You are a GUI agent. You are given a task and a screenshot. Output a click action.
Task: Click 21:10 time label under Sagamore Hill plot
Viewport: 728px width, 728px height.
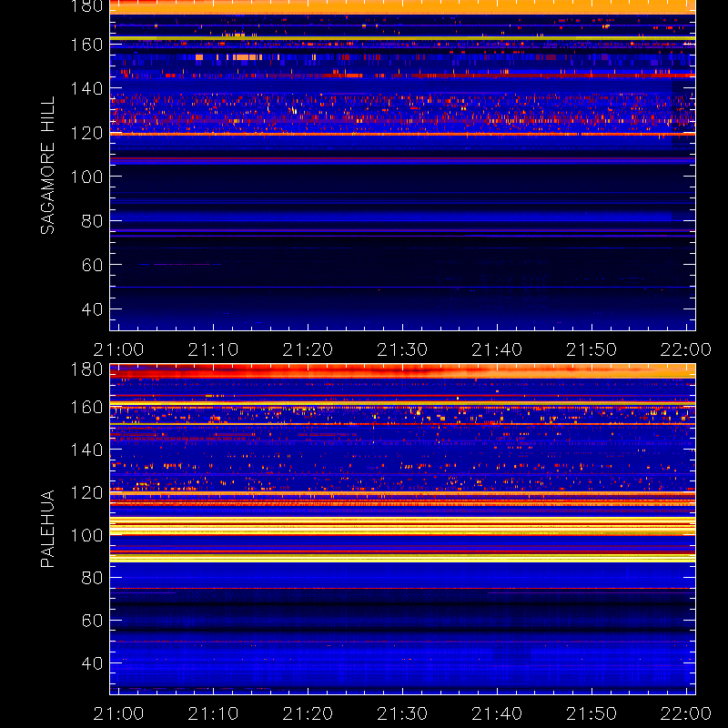coord(213,349)
